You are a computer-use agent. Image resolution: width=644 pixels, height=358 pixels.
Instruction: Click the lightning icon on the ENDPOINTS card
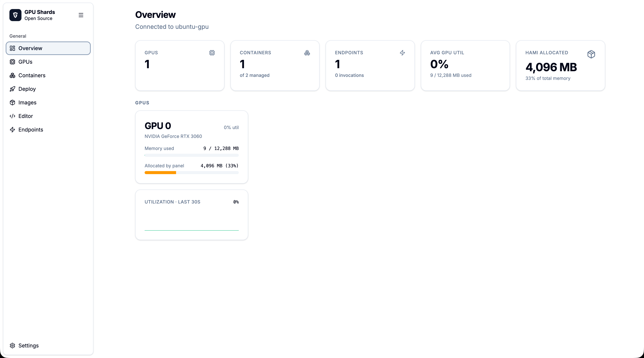tap(402, 53)
